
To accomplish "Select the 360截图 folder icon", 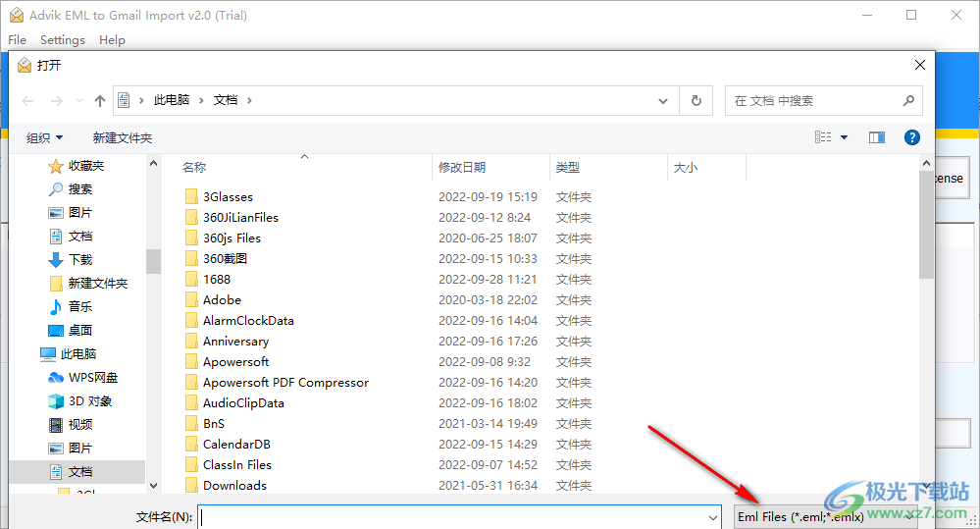I will pyautogui.click(x=191, y=259).
